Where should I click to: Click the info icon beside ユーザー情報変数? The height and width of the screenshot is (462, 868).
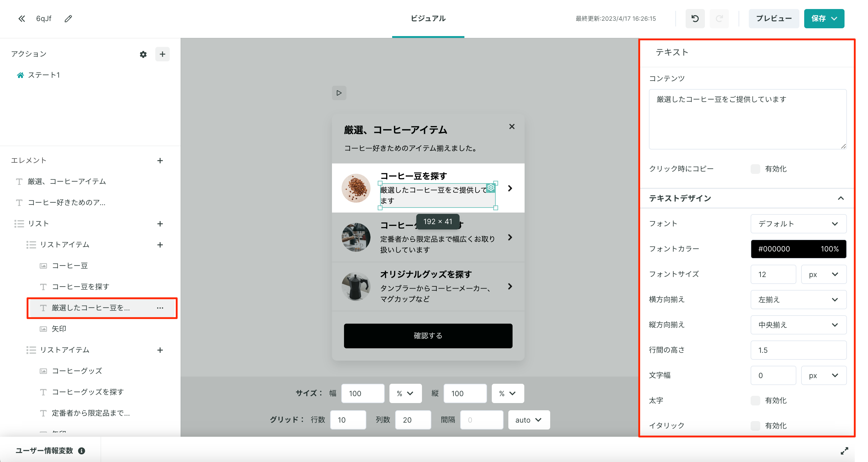tap(82, 451)
